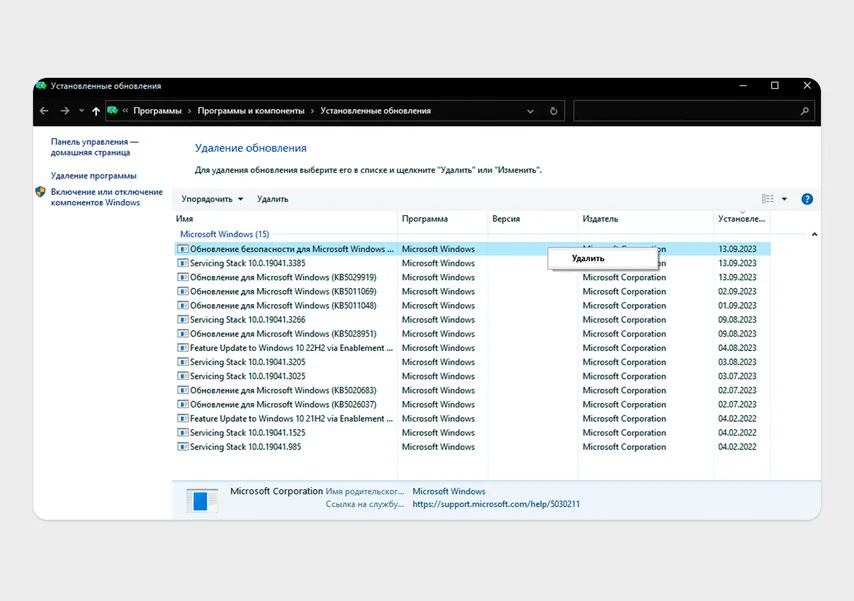Sort by Программа column header
Image resolution: width=854 pixels, height=601 pixels.
pyautogui.click(x=442, y=218)
